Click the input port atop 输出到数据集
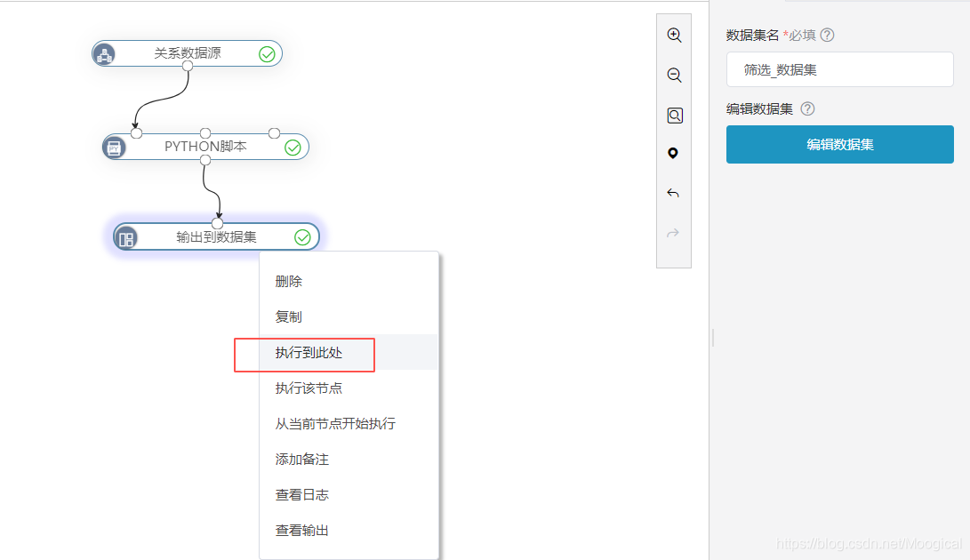The width and height of the screenshot is (970, 560). tap(217, 223)
